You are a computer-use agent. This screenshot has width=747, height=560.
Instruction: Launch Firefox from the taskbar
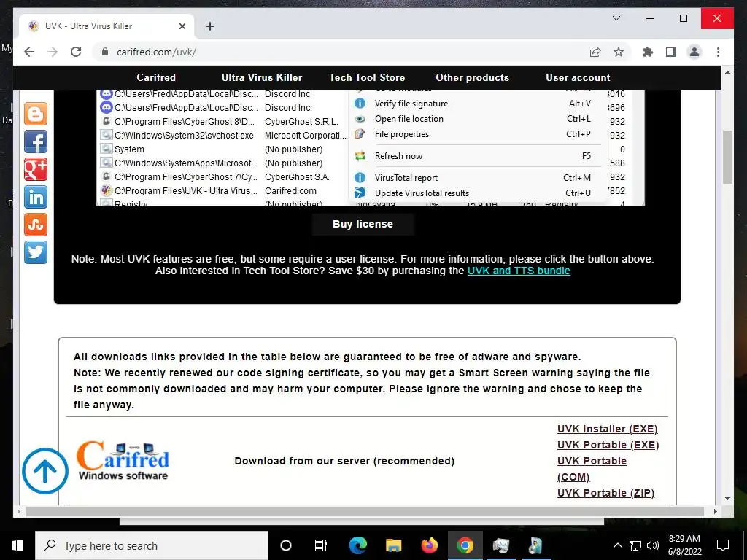tap(429, 545)
